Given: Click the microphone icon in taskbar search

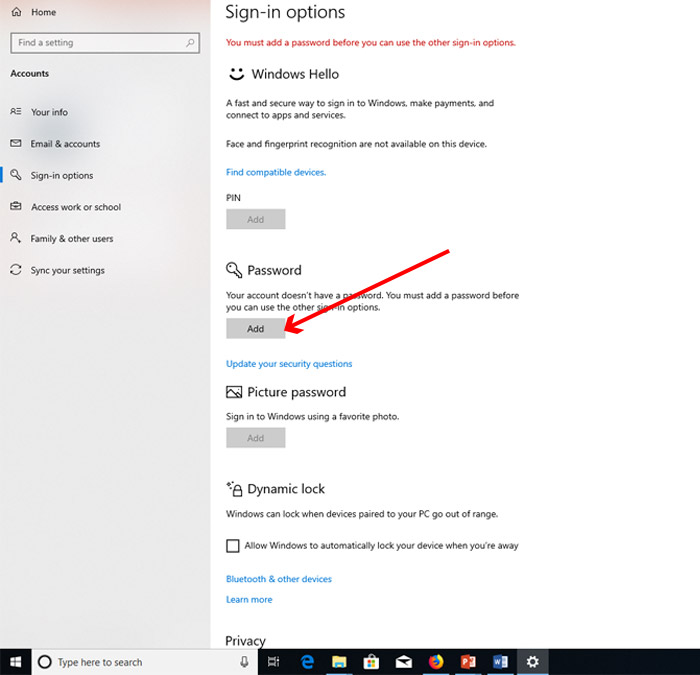Looking at the screenshot, I should pos(244,662).
